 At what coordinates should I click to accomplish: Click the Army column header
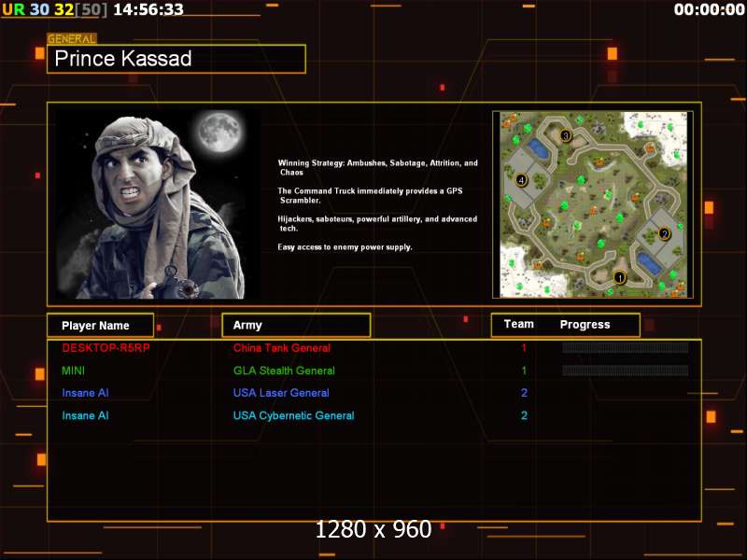point(296,325)
